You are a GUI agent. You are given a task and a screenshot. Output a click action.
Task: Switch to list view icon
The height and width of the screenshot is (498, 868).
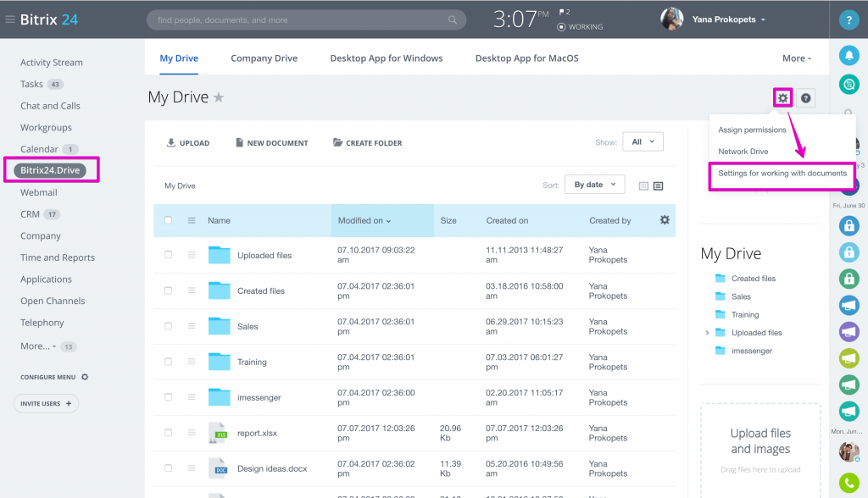pyautogui.click(x=658, y=186)
